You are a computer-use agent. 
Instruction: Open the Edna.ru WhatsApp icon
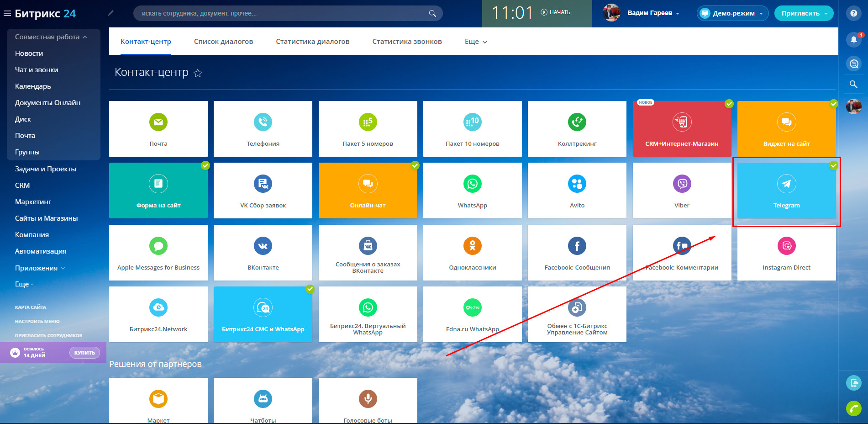point(473,307)
